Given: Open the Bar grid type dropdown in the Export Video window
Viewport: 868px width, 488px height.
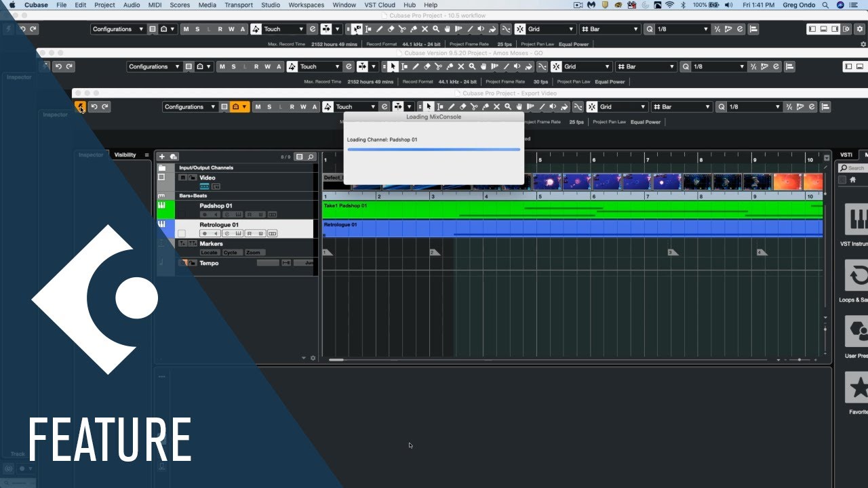Looking at the screenshot, I should click(x=683, y=106).
